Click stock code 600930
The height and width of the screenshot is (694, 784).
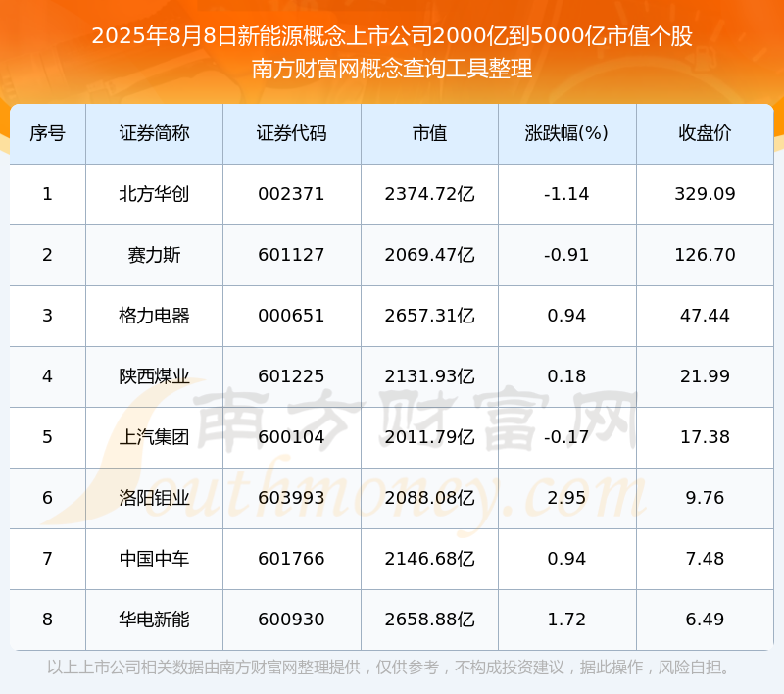[291, 620]
